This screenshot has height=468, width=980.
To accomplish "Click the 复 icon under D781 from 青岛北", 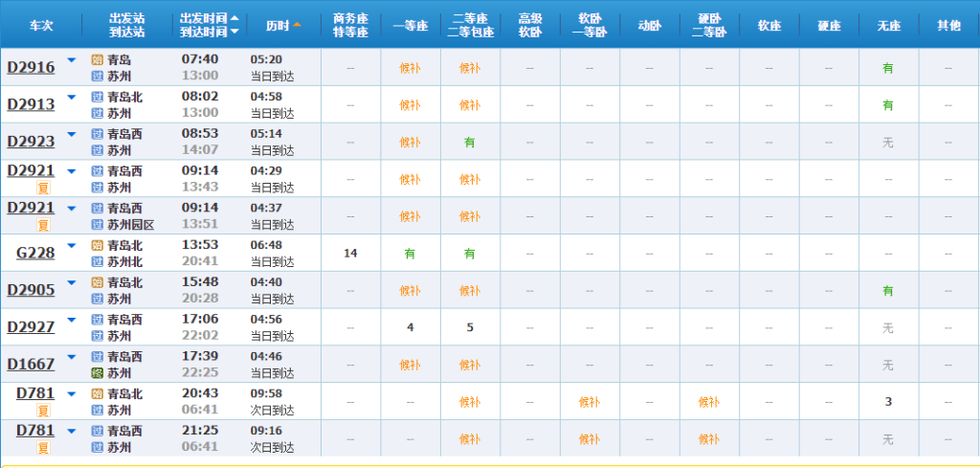I will tap(43, 411).
